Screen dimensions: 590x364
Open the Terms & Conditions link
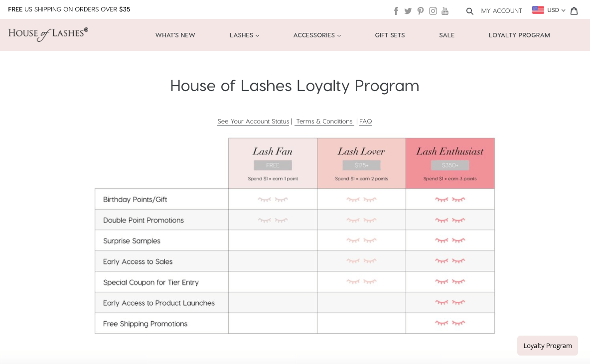pyautogui.click(x=324, y=121)
